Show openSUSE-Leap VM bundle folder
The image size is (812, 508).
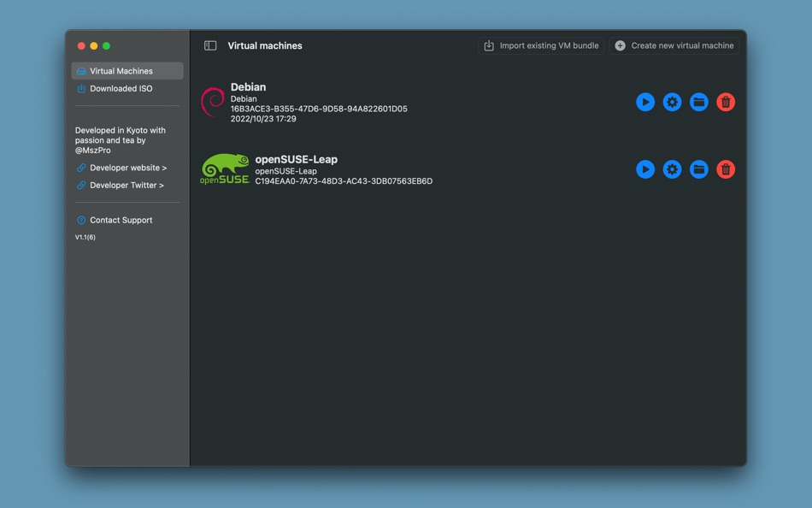pos(698,169)
